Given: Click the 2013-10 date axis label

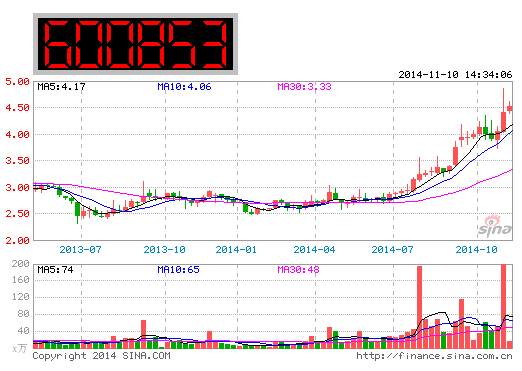Looking at the screenshot, I should click(164, 249).
